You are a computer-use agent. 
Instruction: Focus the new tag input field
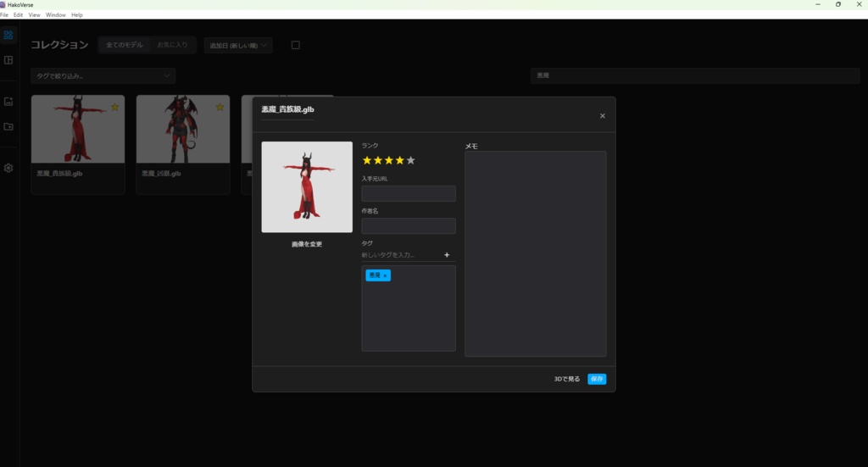[x=401, y=255]
